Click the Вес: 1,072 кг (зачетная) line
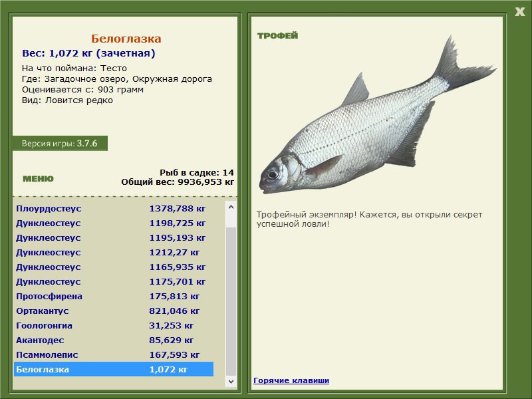 pos(88,53)
